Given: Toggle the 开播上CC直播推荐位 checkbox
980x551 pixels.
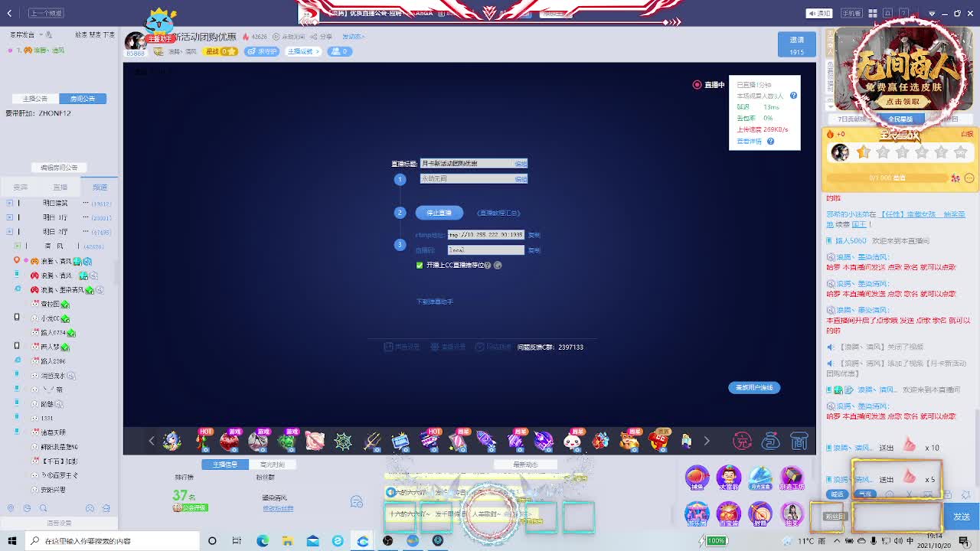Looking at the screenshot, I should coord(420,265).
